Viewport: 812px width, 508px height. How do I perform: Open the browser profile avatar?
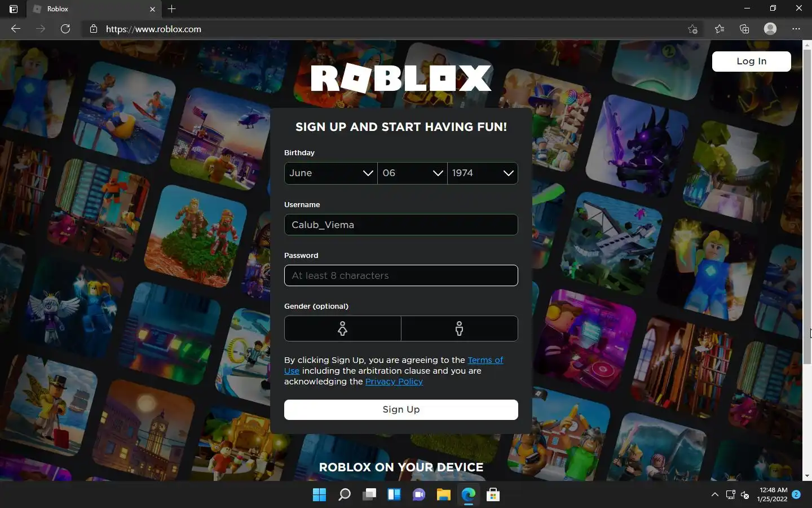(x=770, y=29)
